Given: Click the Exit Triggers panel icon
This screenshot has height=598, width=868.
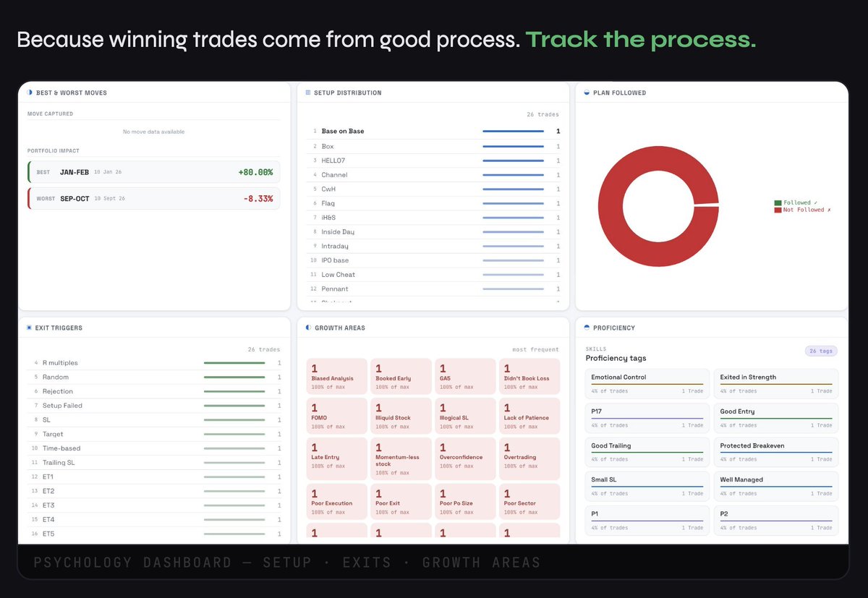Looking at the screenshot, I should point(29,328).
